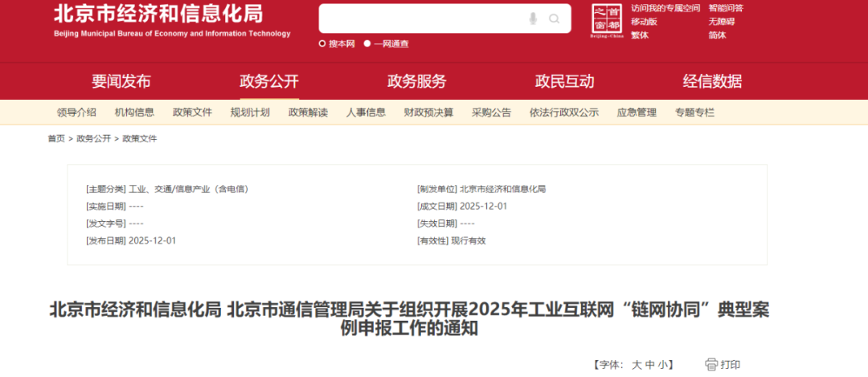This screenshot has height=377, width=868.
Task: Click the 主题分类 value 工业、交通/信息产业（含电信）
Action: pyautogui.click(x=189, y=189)
